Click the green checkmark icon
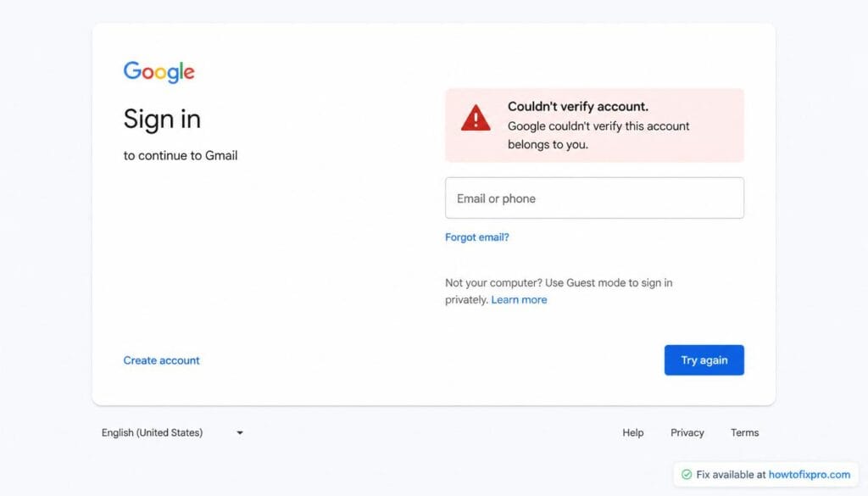This screenshot has height=496, width=868. click(x=687, y=475)
